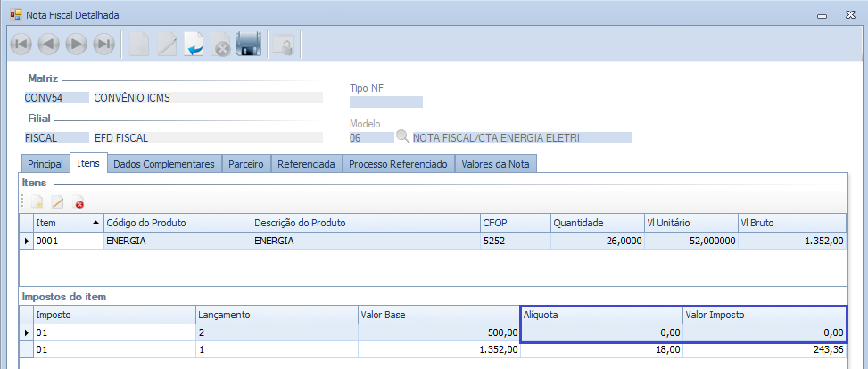Click the EFD FISCAL field
Screen dimensions: 868x369
[x=208, y=138]
